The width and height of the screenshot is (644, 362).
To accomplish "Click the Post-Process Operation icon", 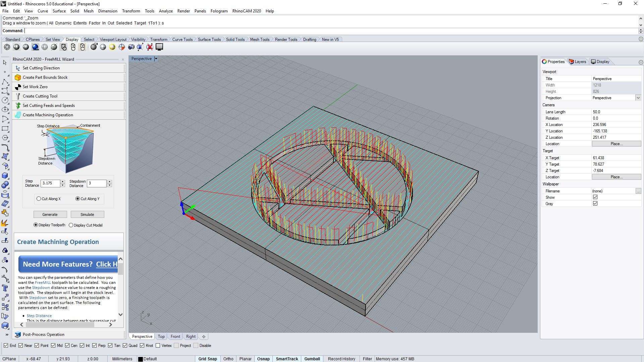I will point(18,335).
